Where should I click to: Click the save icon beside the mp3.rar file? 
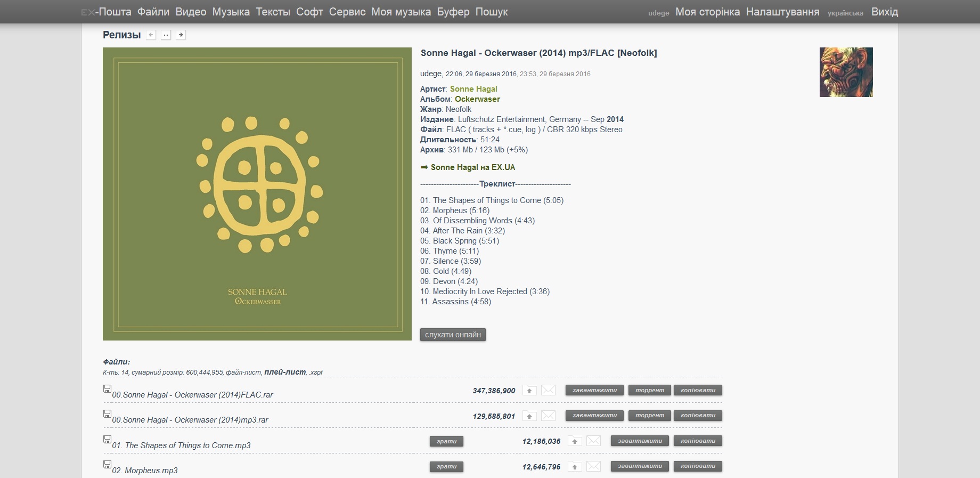pos(107,414)
